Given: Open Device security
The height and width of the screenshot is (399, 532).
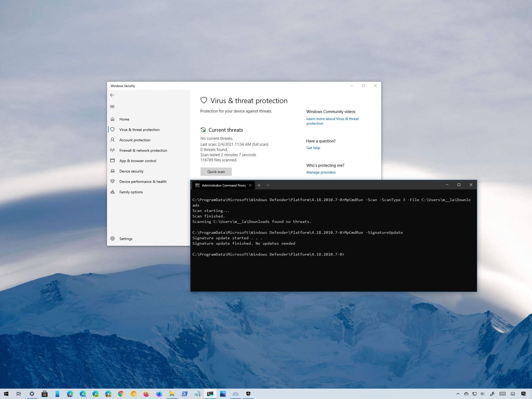Looking at the screenshot, I should (x=131, y=171).
